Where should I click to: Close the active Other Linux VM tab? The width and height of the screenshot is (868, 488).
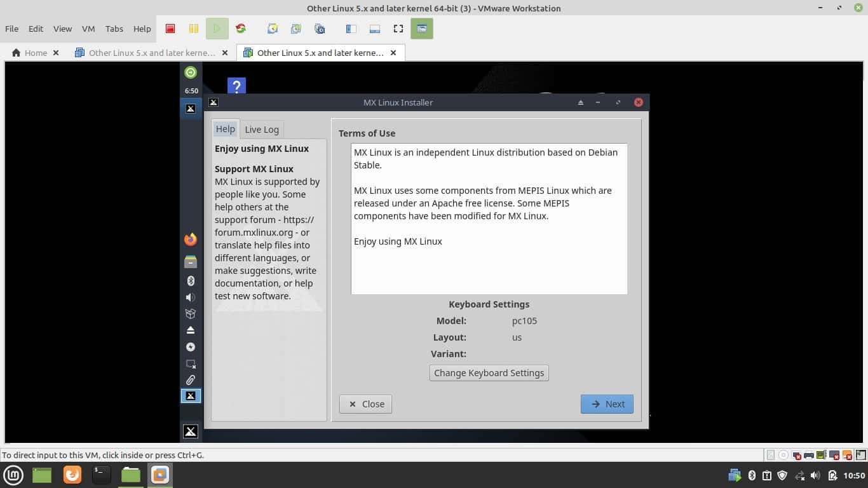pos(393,53)
